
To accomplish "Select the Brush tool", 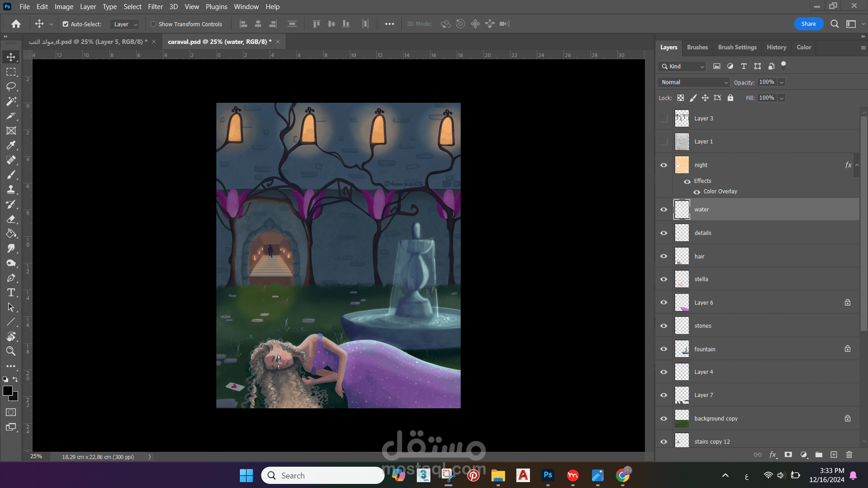I will pos(11,175).
